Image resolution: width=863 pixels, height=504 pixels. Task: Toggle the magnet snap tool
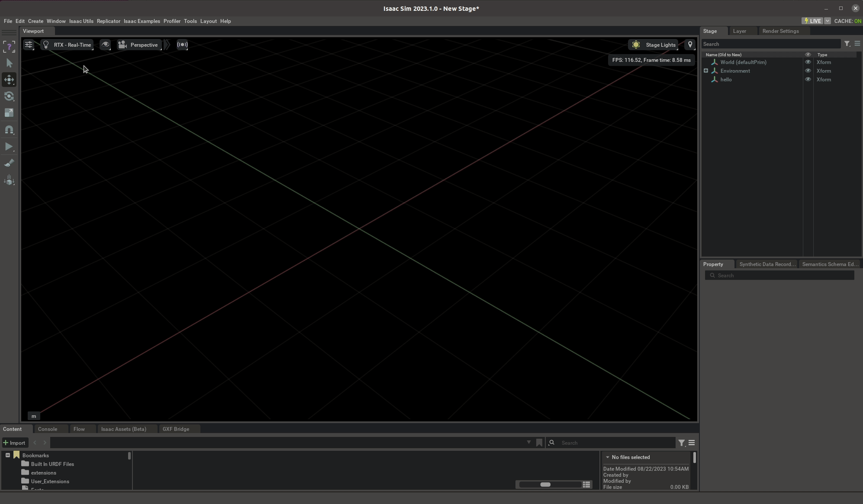(9, 130)
